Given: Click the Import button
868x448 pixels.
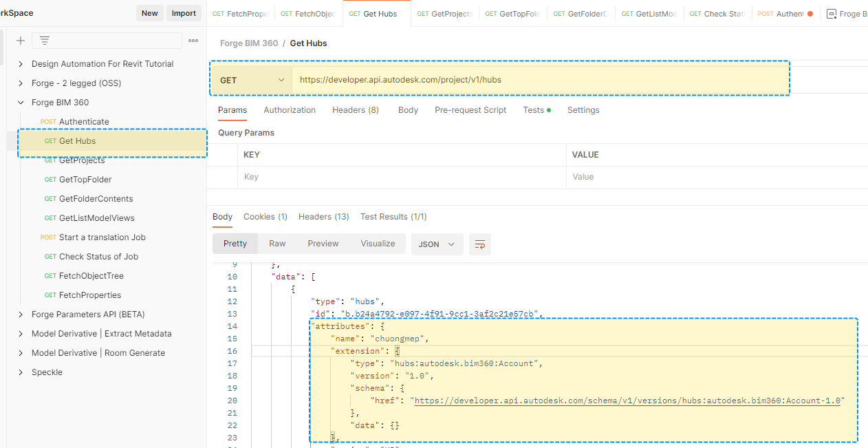Looking at the screenshot, I should click(184, 12).
